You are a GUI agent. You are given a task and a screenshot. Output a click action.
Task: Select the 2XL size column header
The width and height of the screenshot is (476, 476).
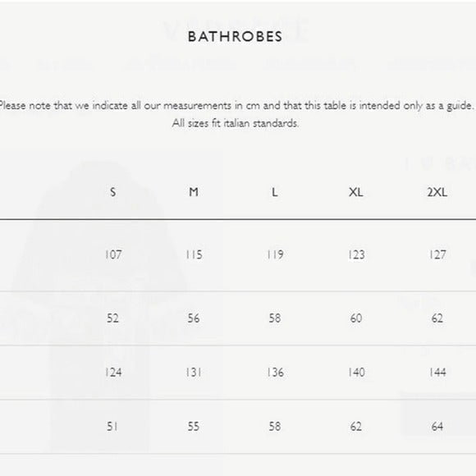(x=437, y=192)
